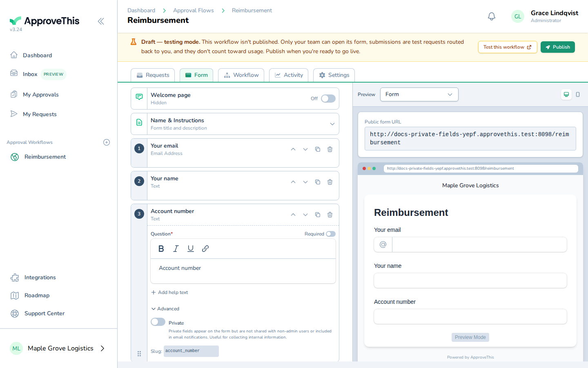Click the Public form URL box

click(x=470, y=139)
